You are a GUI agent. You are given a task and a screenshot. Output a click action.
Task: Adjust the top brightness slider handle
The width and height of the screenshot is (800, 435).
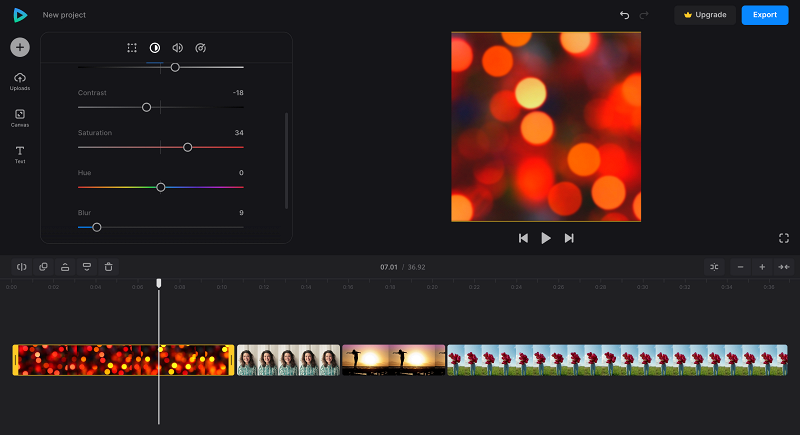pyautogui.click(x=175, y=67)
